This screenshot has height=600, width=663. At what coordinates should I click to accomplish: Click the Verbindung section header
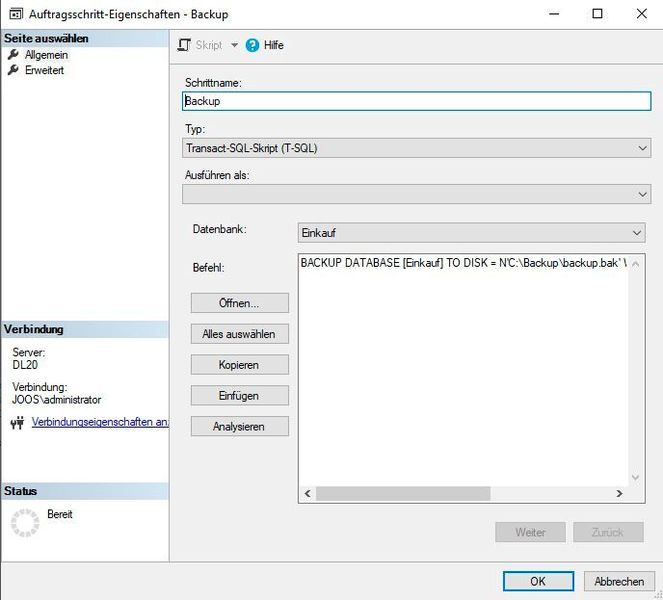pos(85,329)
